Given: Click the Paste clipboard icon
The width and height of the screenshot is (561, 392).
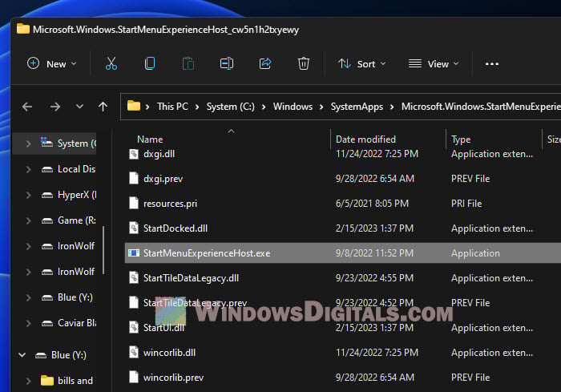Looking at the screenshot, I should pyautogui.click(x=188, y=63).
